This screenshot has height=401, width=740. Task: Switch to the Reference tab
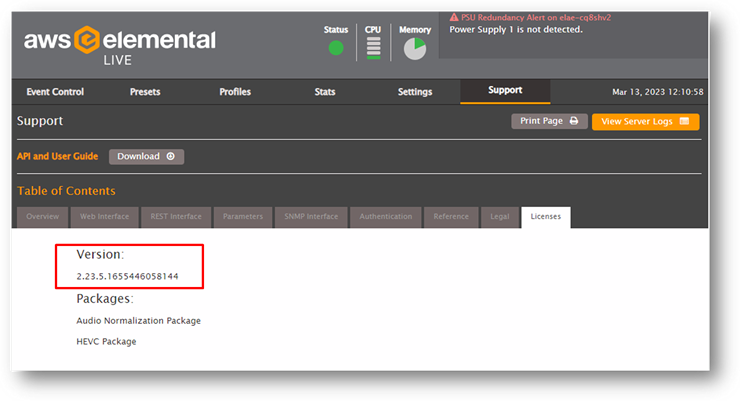(x=451, y=217)
